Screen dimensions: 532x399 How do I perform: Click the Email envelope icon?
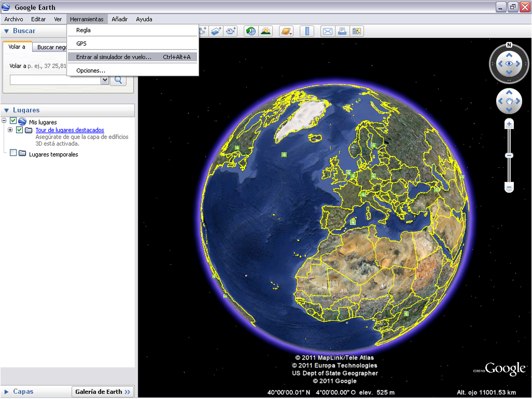(327, 31)
